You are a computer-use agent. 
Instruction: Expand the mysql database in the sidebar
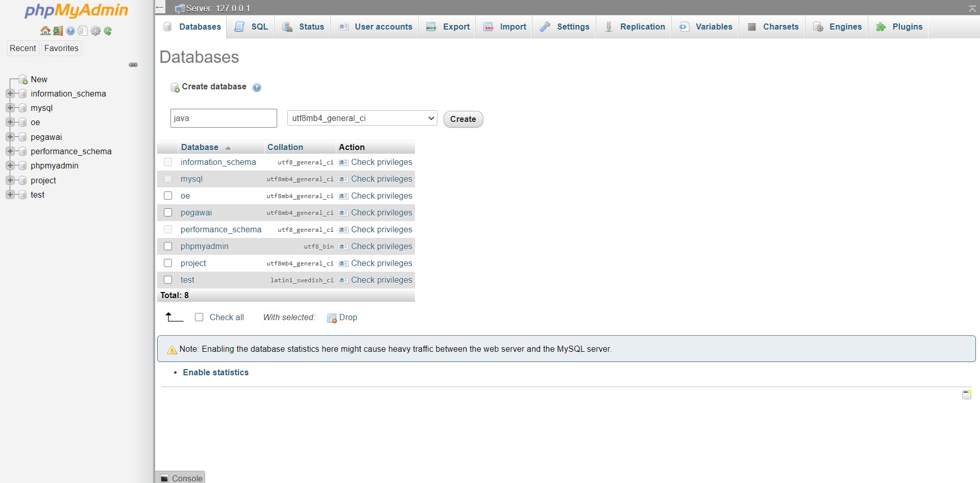click(11, 108)
